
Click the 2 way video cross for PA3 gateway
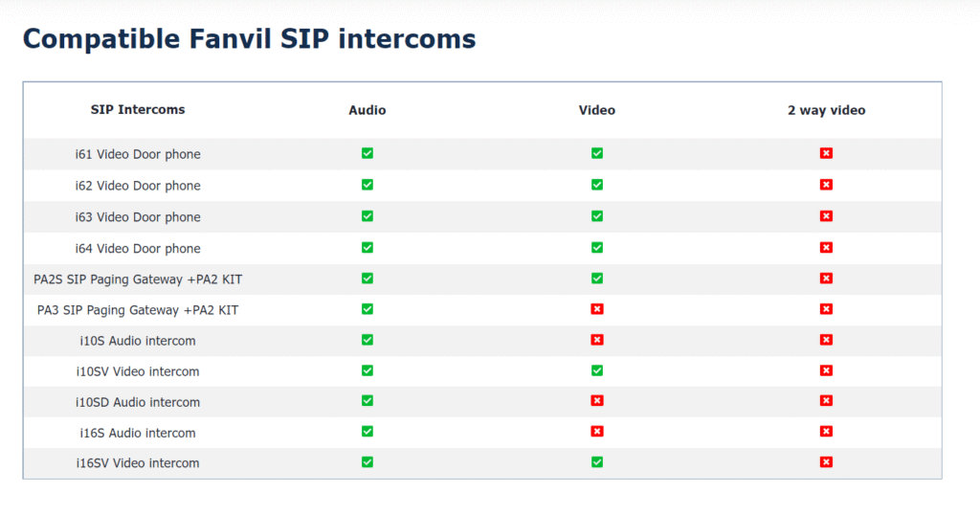coord(826,309)
